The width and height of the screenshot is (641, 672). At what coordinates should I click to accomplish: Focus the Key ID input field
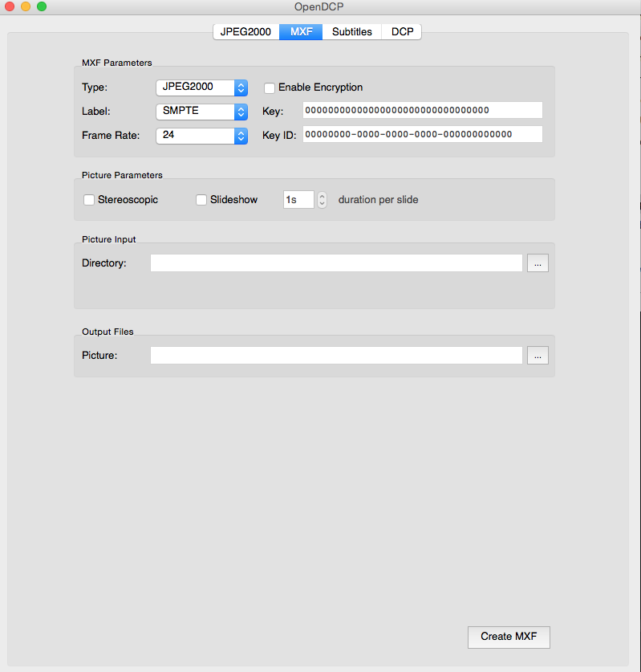pos(422,135)
